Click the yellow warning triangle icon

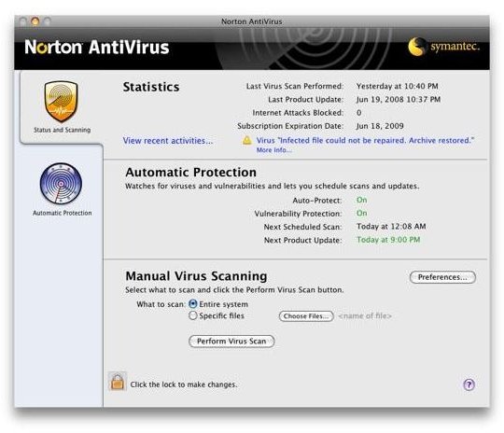[x=246, y=140]
